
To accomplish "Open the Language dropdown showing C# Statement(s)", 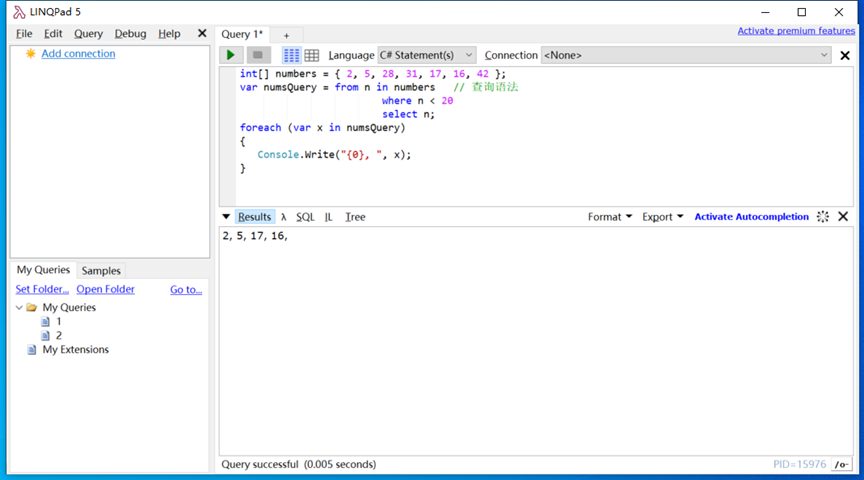I will coord(426,55).
